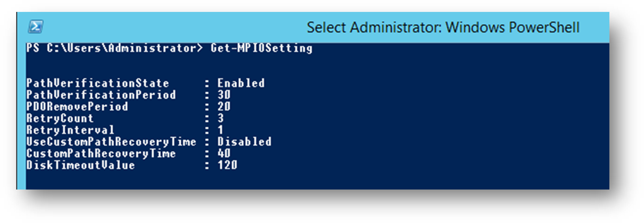
Task: Click the Enabled value of PathVerificationState
Action: (x=241, y=83)
